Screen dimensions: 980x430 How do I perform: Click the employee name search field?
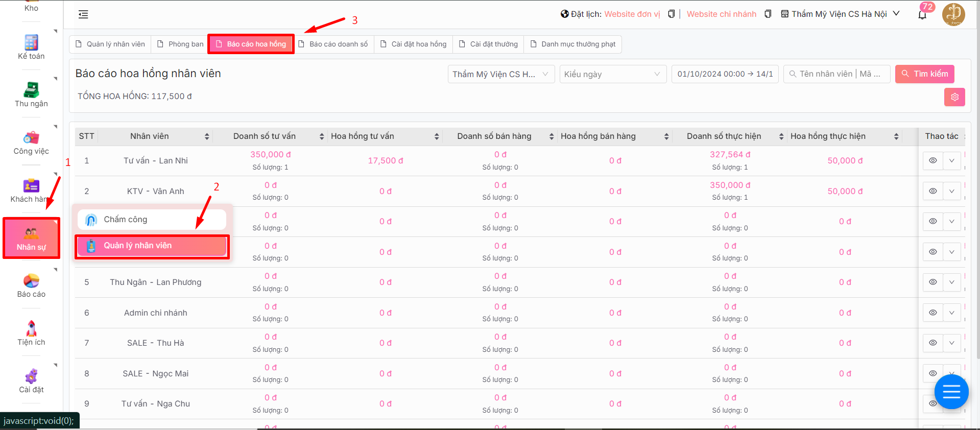tap(839, 74)
